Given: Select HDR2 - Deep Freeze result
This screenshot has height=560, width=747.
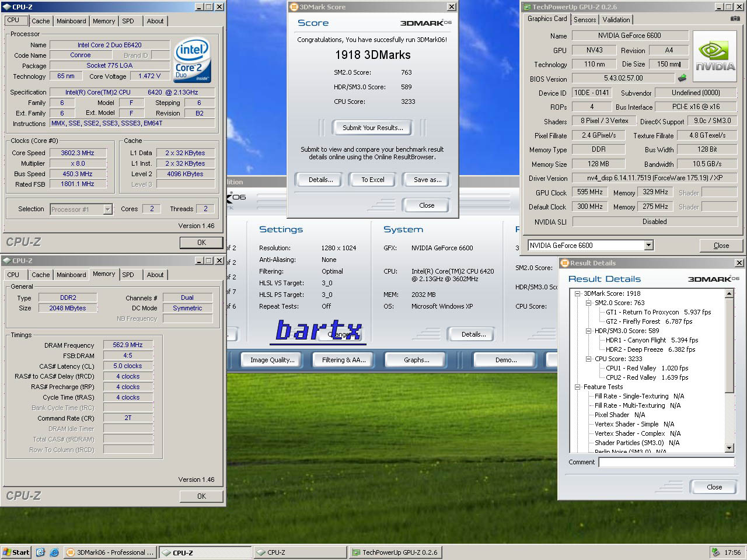Looking at the screenshot, I should [650, 349].
